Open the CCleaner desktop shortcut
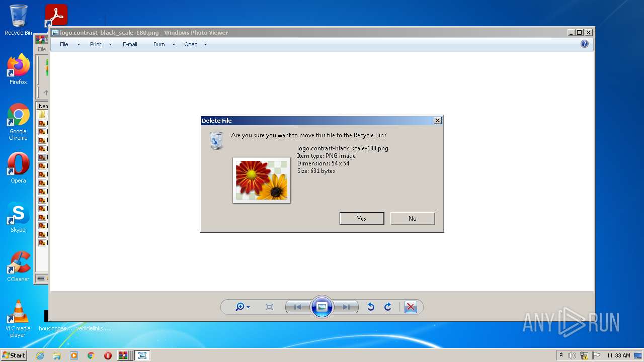 tap(18, 266)
